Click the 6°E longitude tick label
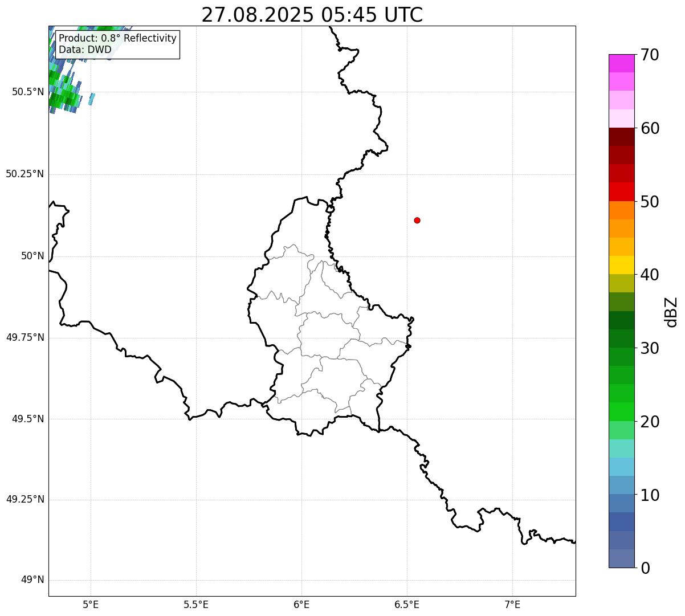This screenshot has height=616, width=685. click(x=301, y=604)
